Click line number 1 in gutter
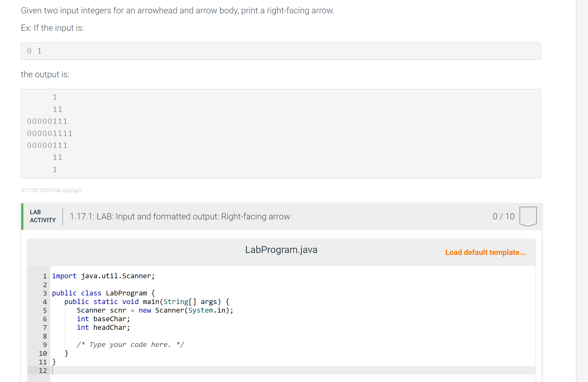Viewport: 588px width, 382px height. click(x=45, y=276)
